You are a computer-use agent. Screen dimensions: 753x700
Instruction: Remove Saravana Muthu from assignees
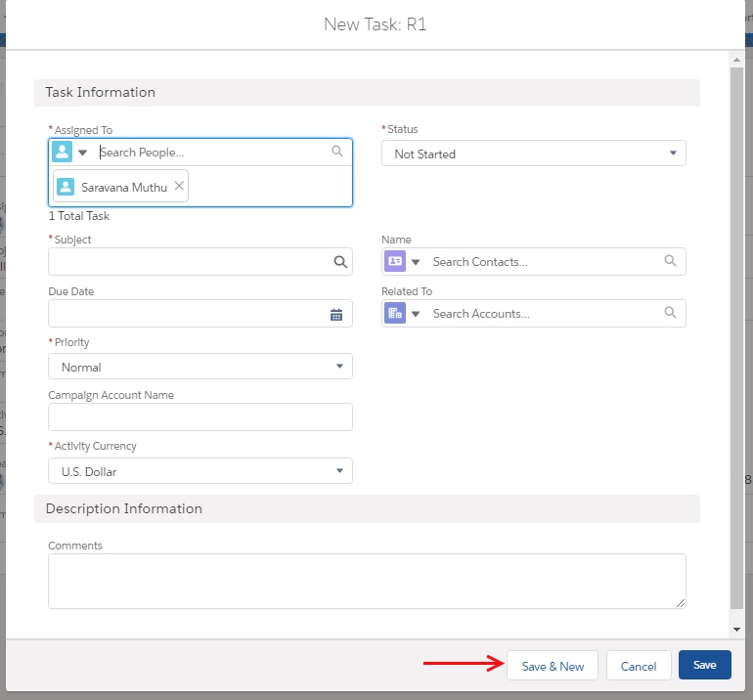pyautogui.click(x=179, y=187)
